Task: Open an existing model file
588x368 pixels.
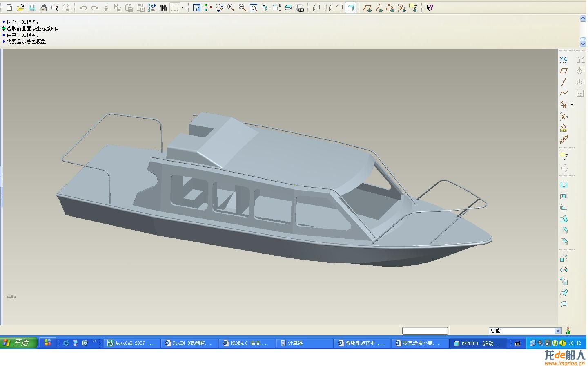Action: [x=20, y=7]
